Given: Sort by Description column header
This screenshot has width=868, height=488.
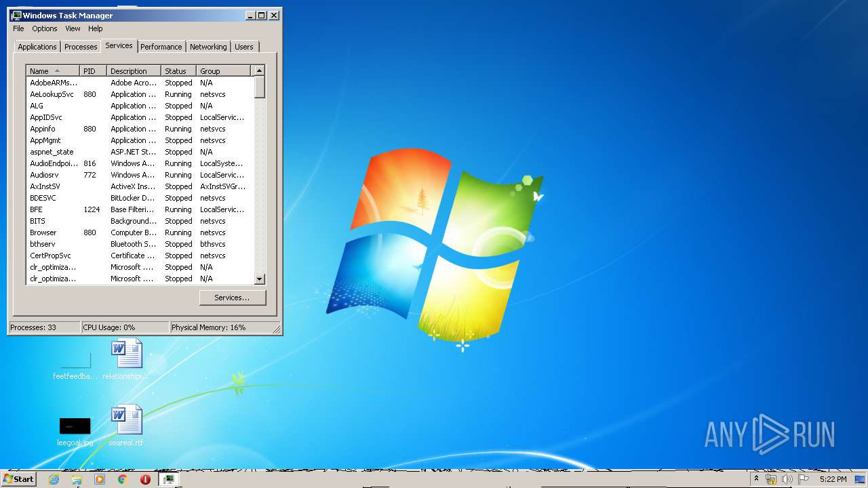Looking at the screenshot, I should (x=134, y=71).
